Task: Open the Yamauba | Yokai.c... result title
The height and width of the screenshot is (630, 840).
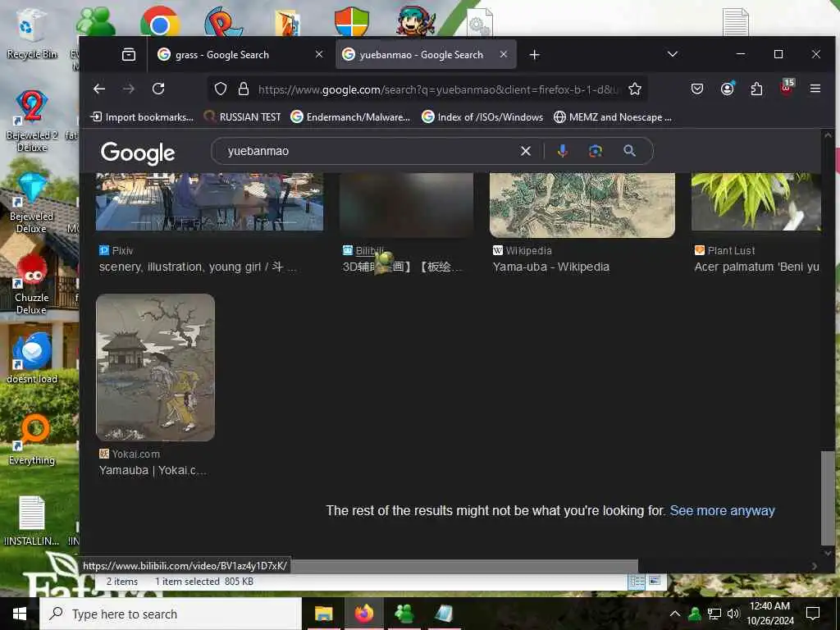Action: point(153,470)
